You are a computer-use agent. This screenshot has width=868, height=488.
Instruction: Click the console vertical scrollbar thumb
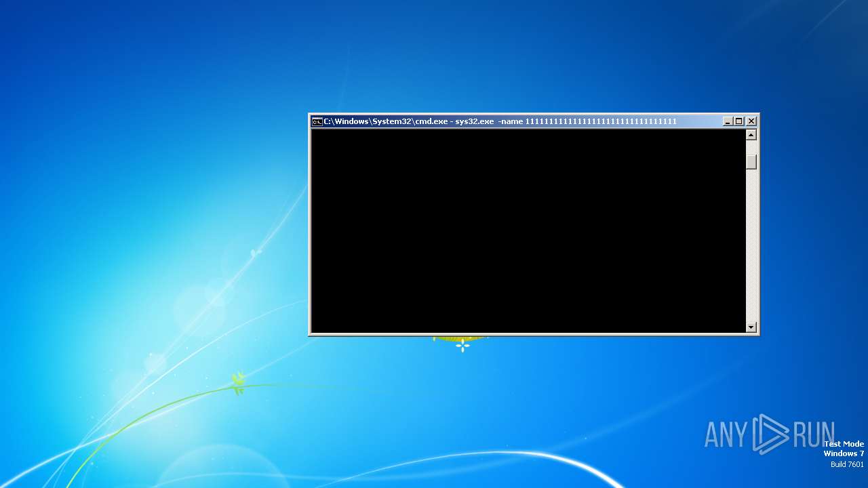pyautogui.click(x=751, y=162)
